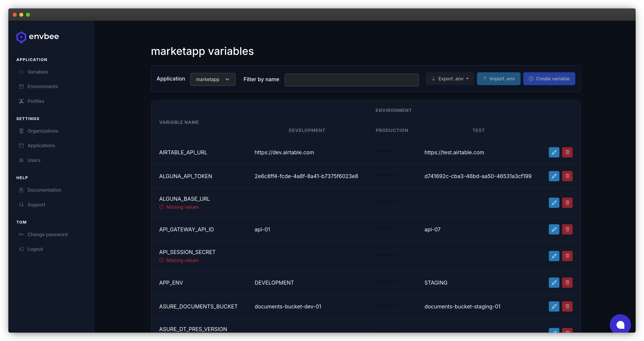Open Documentation from the Help section
Viewport: 644px width, 341px height.
44,190
